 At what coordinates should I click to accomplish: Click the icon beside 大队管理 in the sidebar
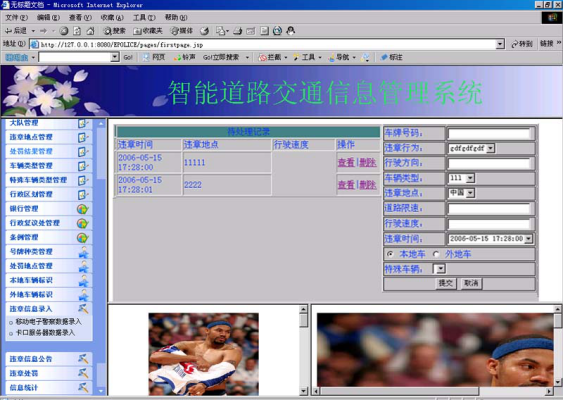(x=83, y=124)
